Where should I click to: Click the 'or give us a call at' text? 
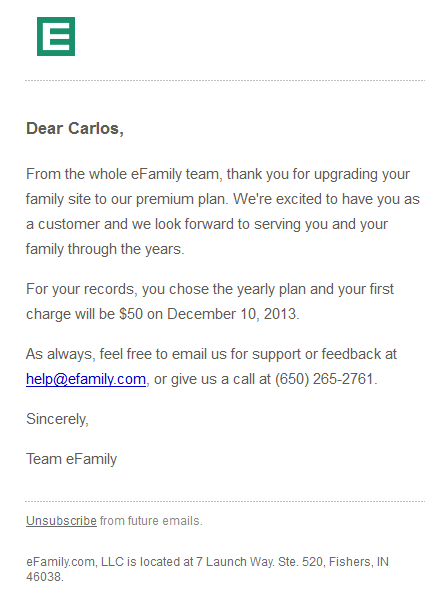[x=212, y=379]
